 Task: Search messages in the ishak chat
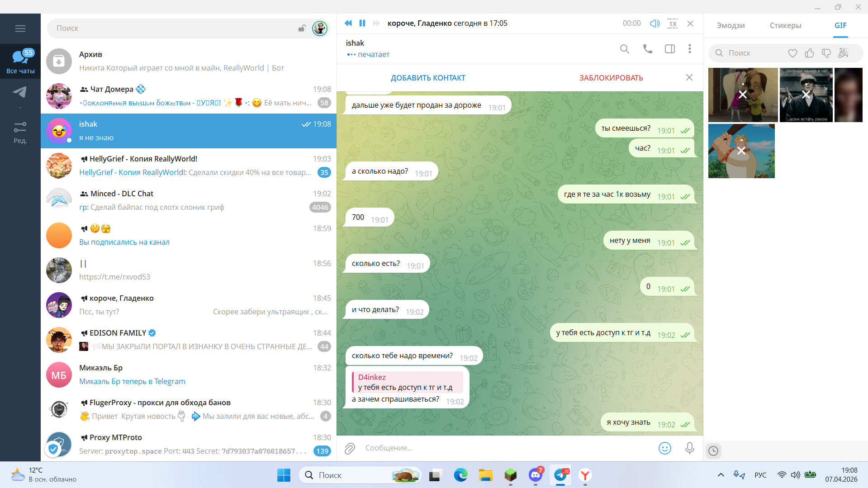(625, 49)
